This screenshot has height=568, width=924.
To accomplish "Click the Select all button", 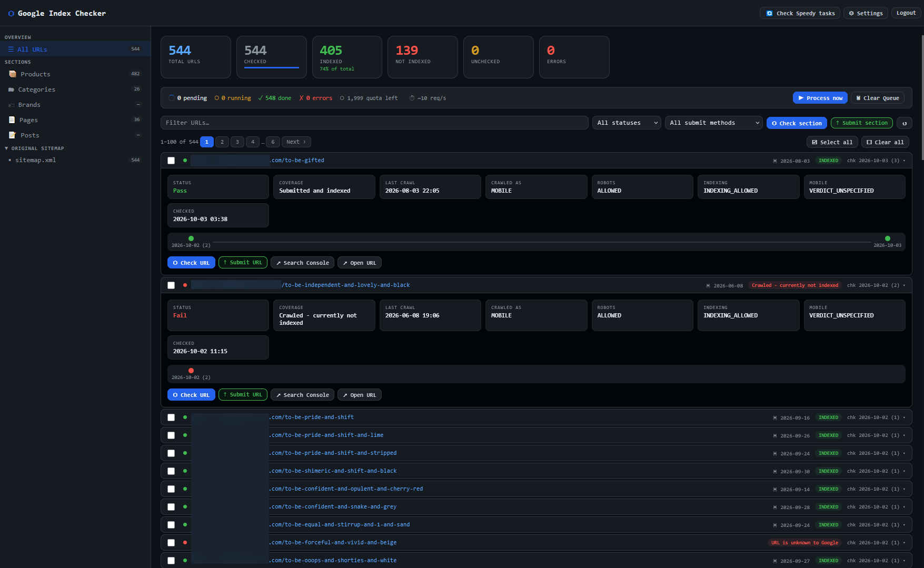I will 832,143.
